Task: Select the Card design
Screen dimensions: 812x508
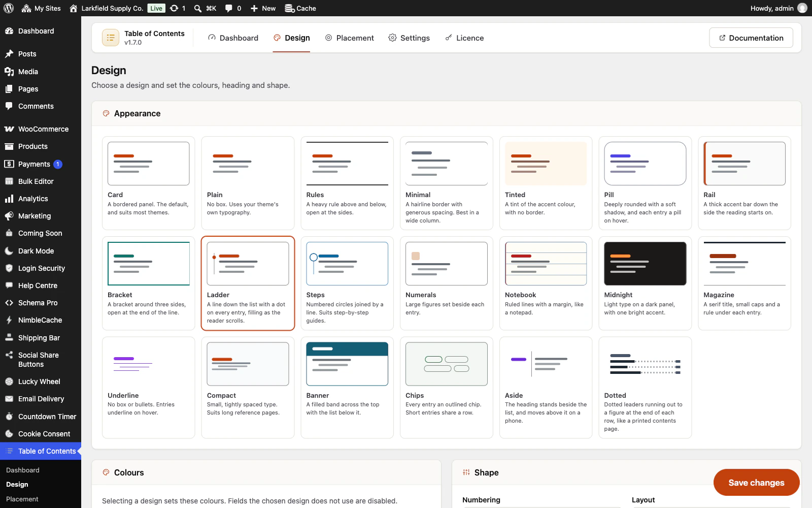Action: [149, 183]
